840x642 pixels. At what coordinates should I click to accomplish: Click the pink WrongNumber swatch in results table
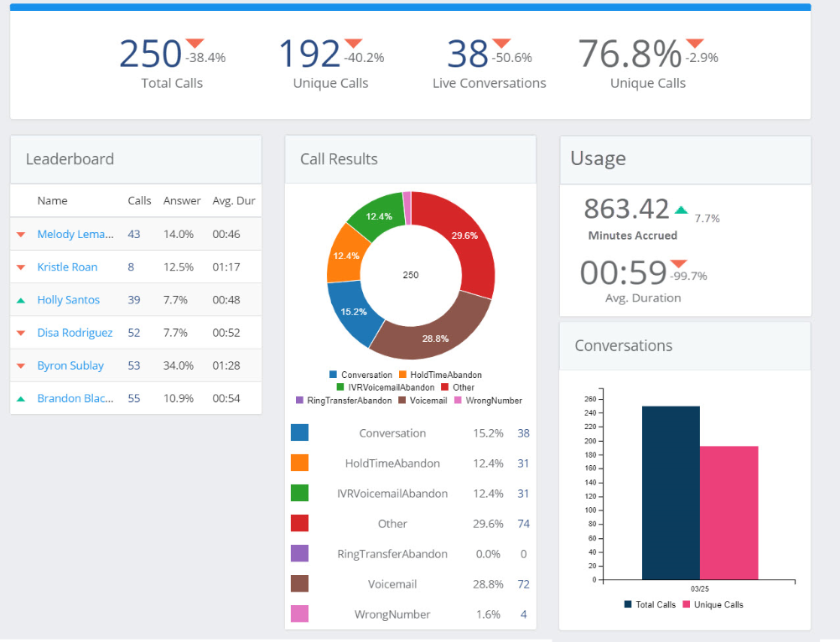point(299,614)
